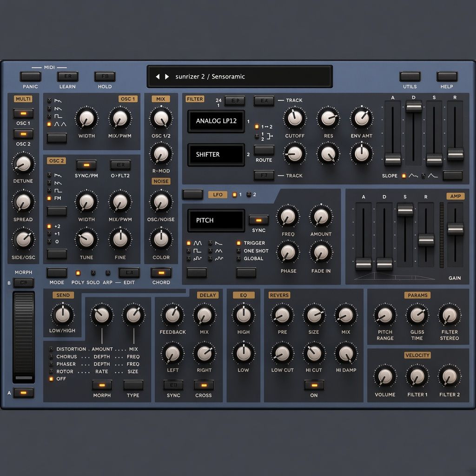476x476 pixels.
Task: Select ARP voice mode
Action: click(x=107, y=273)
